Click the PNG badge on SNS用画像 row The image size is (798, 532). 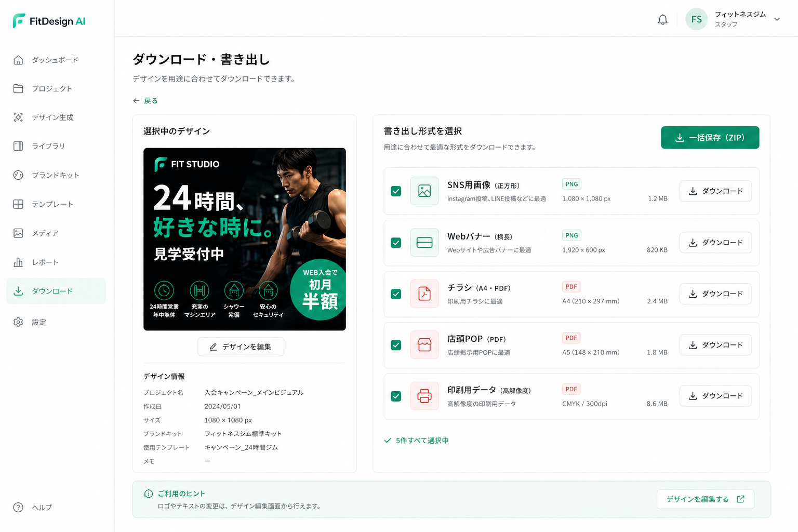(x=571, y=184)
